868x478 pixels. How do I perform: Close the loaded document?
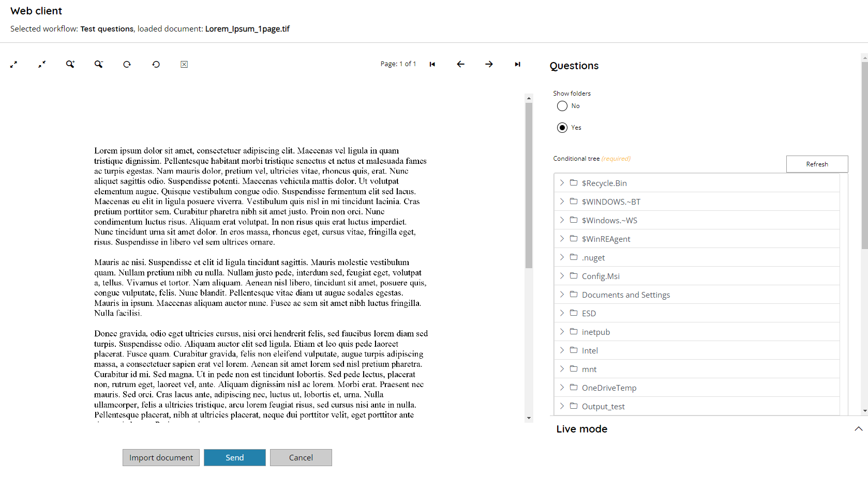[x=184, y=64]
